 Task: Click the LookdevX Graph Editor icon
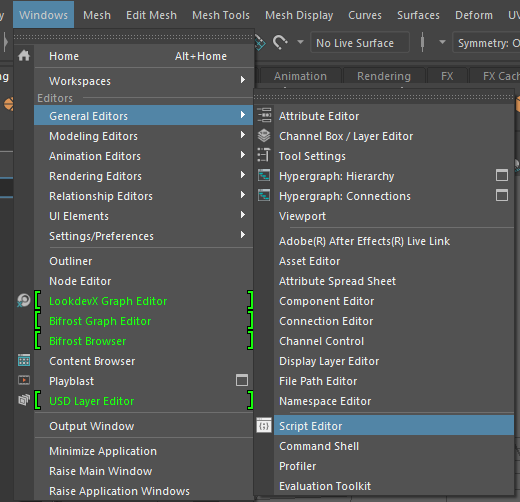click(24, 301)
